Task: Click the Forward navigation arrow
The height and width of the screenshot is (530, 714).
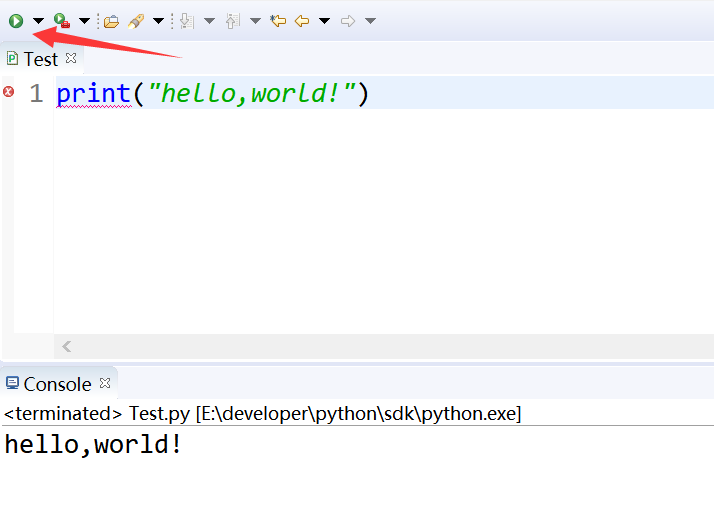Action: (x=348, y=21)
